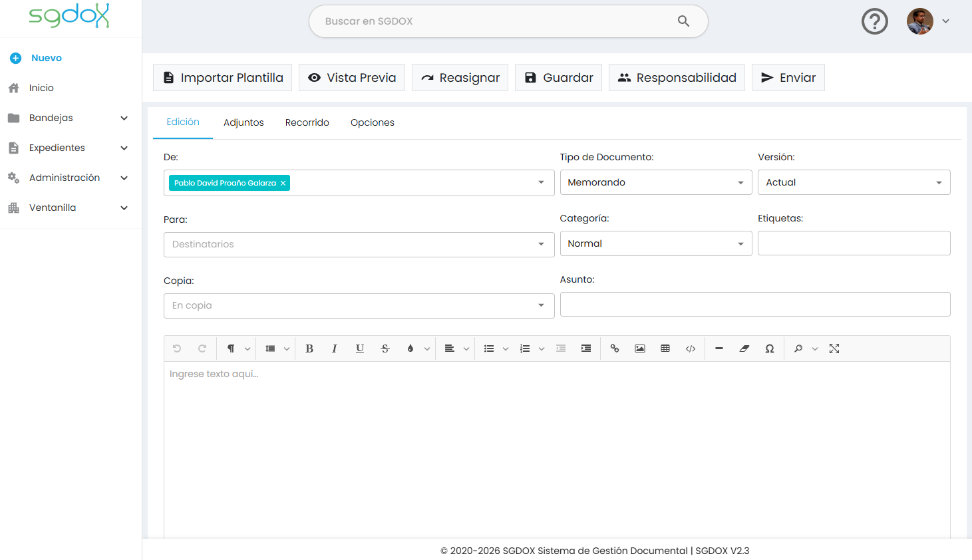Open the De sender dropdown
This screenshot has height=560, width=972.
541,182
